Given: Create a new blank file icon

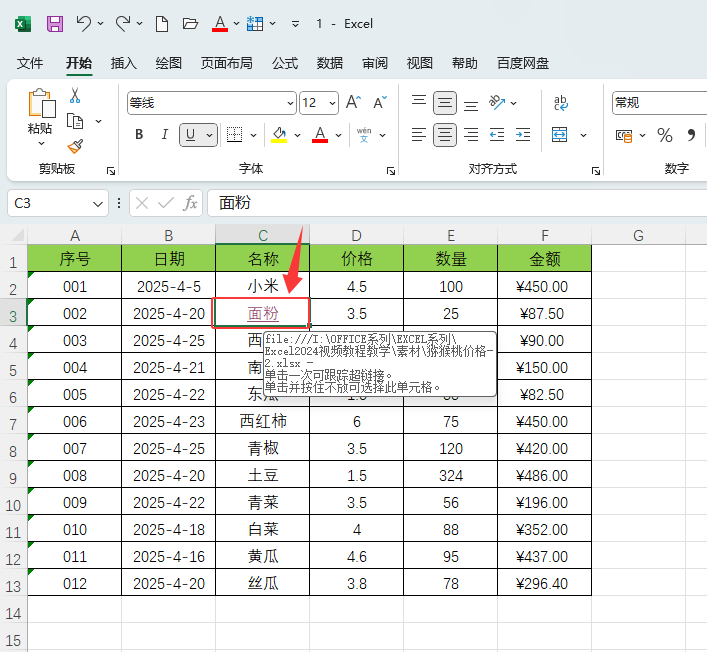Looking at the screenshot, I should point(162,23).
